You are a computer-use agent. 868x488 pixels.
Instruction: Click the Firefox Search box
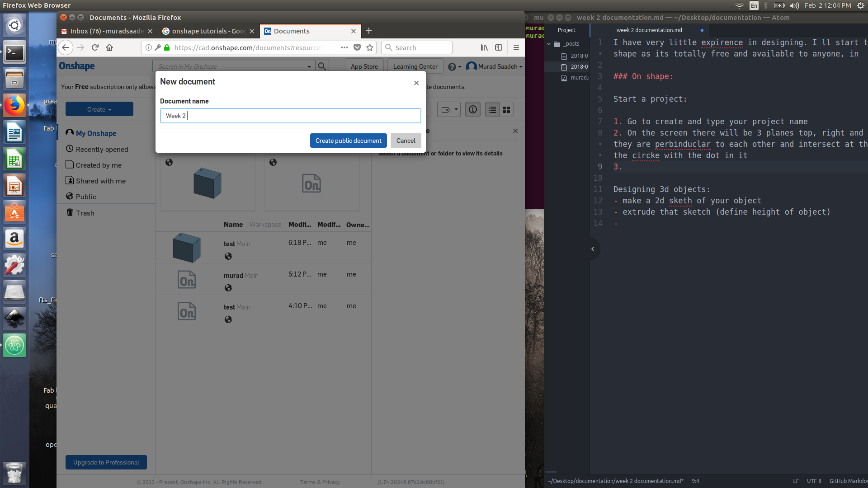(x=417, y=47)
